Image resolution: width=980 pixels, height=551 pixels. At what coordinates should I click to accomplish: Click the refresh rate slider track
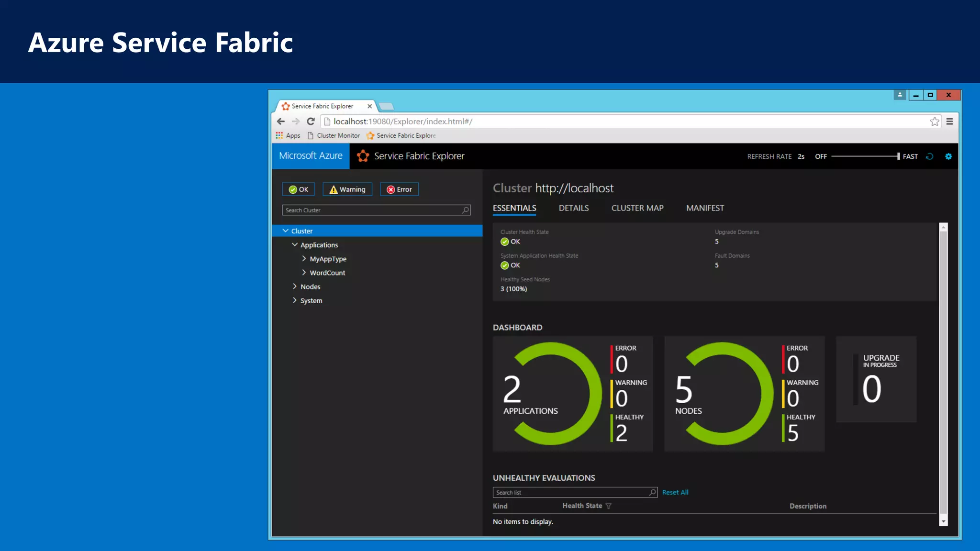[865, 156]
